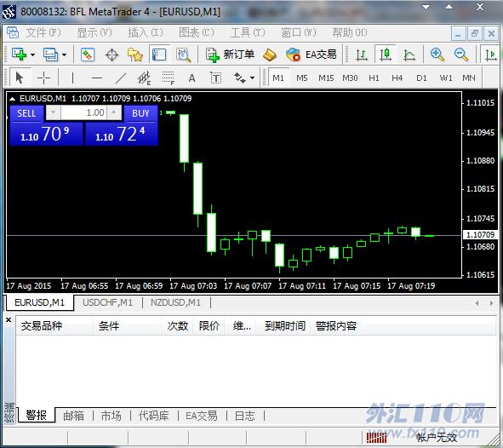Select the cursor arrow tool
The width and height of the screenshot is (503, 448).
click(19, 78)
